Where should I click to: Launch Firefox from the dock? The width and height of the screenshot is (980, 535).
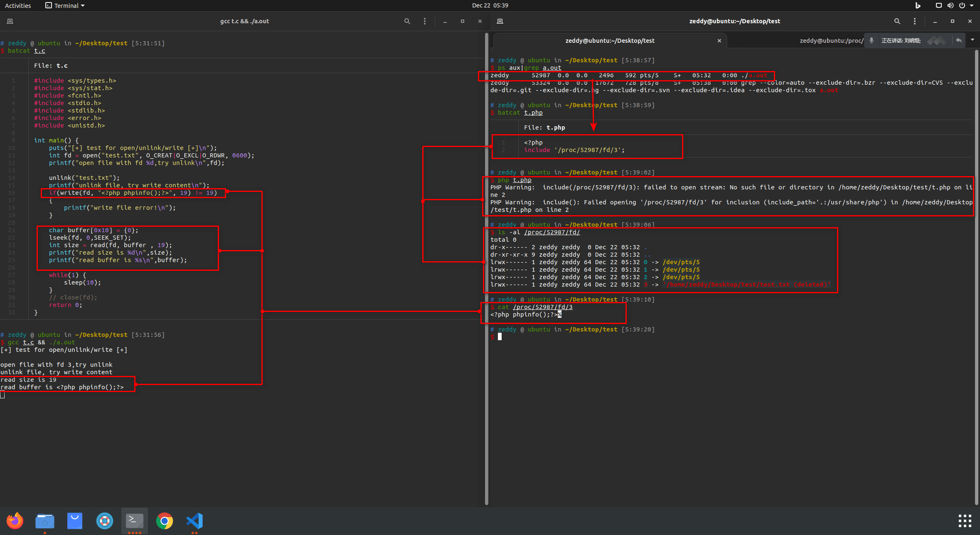(x=15, y=521)
